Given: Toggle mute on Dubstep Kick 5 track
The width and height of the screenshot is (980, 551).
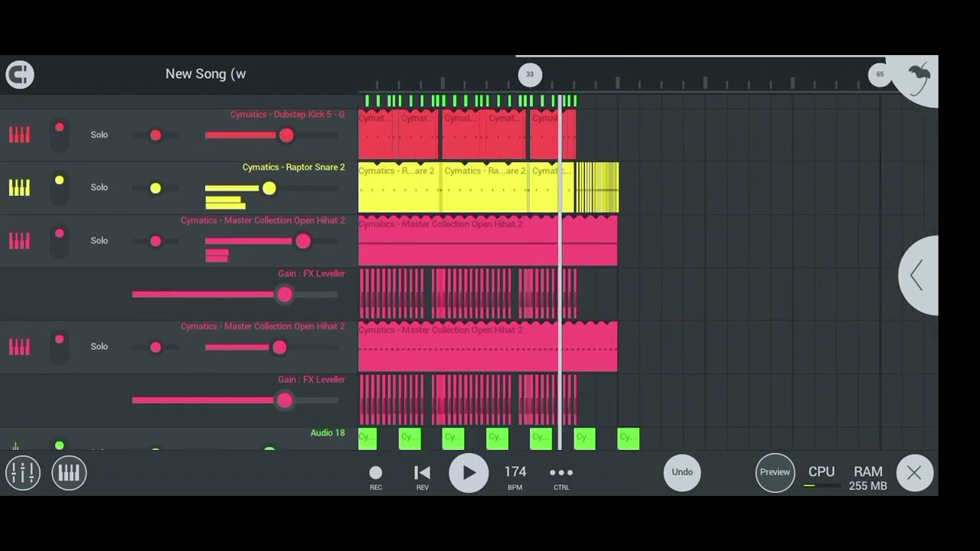Looking at the screenshot, I should [59, 135].
